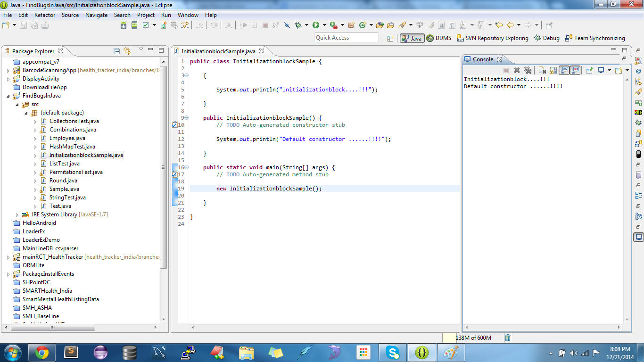Open the Navigate menu
The width and height of the screenshot is (644, 362).
(x=97, y=15)
